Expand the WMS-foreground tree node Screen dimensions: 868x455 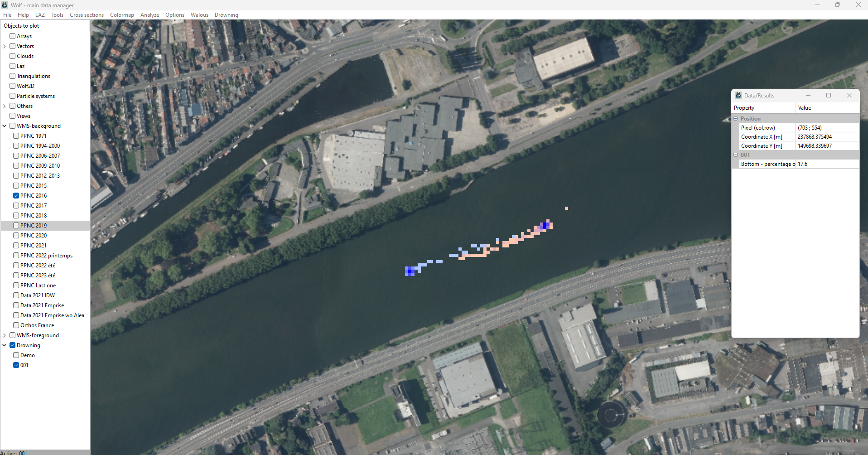(5, 335)
